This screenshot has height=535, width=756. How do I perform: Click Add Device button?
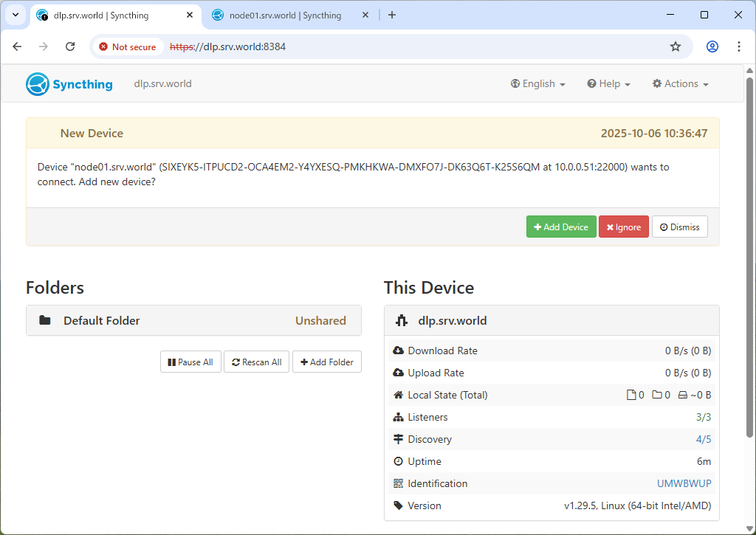pos(561,227)
